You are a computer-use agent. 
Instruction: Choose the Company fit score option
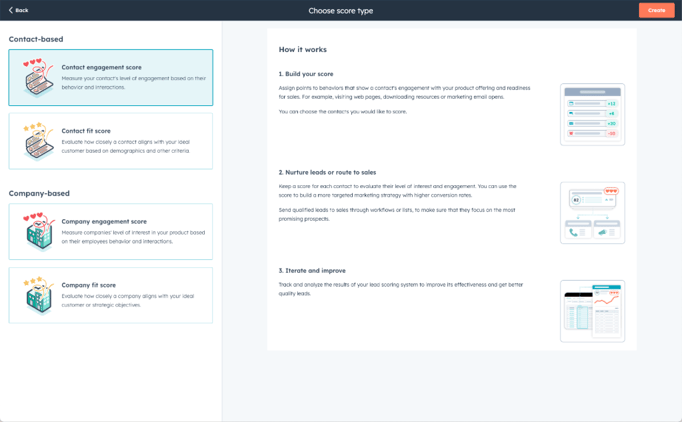click(111, 295)
